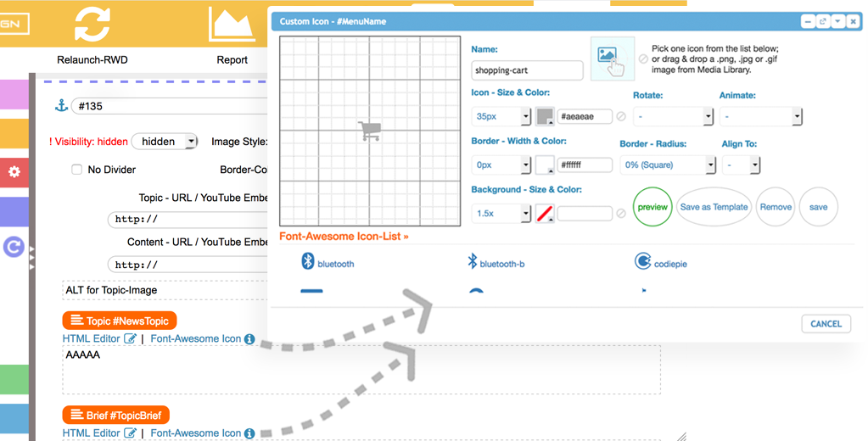Viewport: 868px width, 441px height.
Task: Click the Save as Template button
Action: pos(714,207)
